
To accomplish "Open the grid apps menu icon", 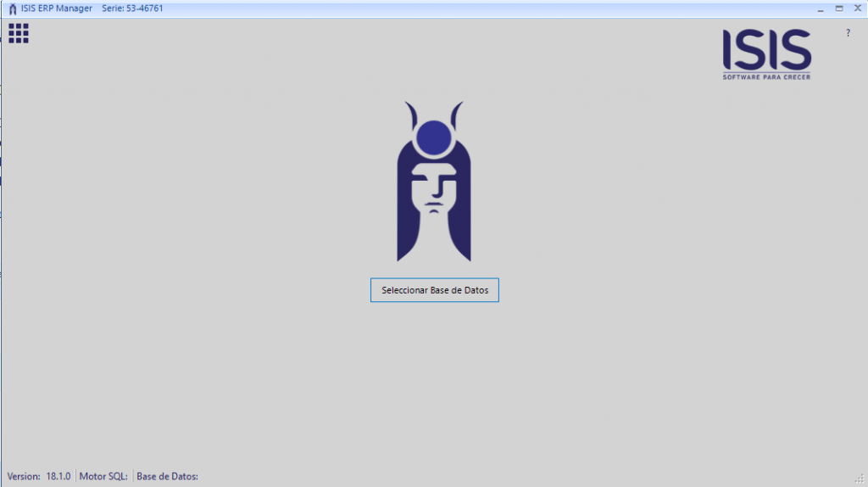I will [x=19, y=33].
